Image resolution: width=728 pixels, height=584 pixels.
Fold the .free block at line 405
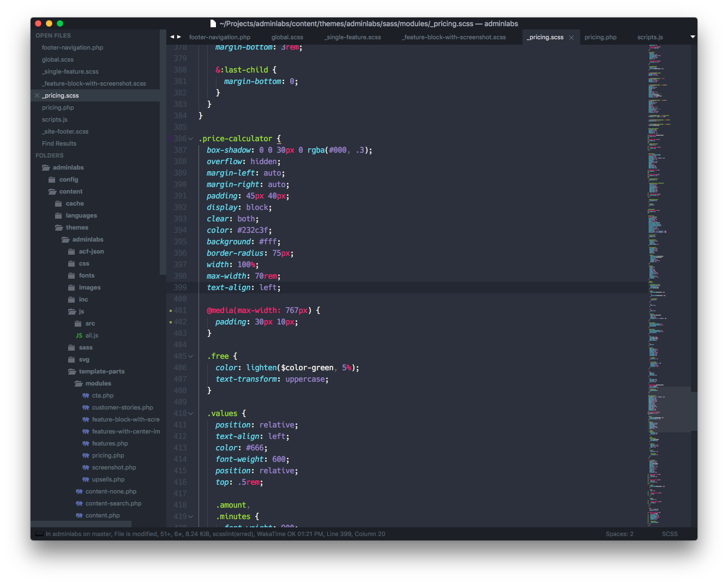pos(191,356)
